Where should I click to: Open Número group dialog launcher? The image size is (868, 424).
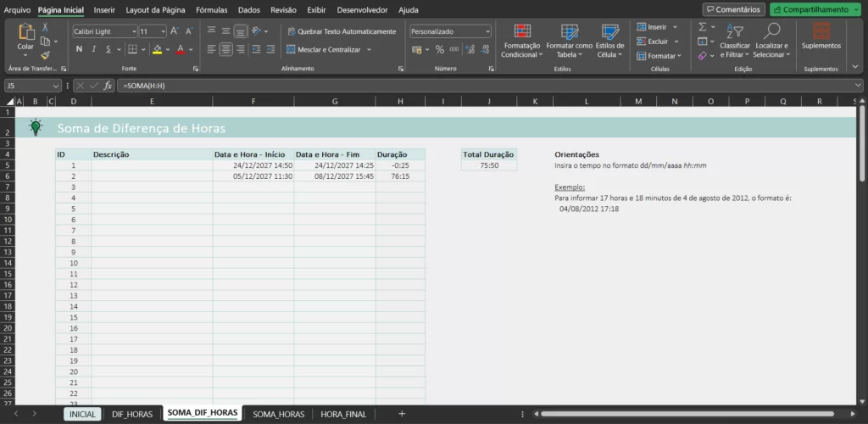pos(491,69)
